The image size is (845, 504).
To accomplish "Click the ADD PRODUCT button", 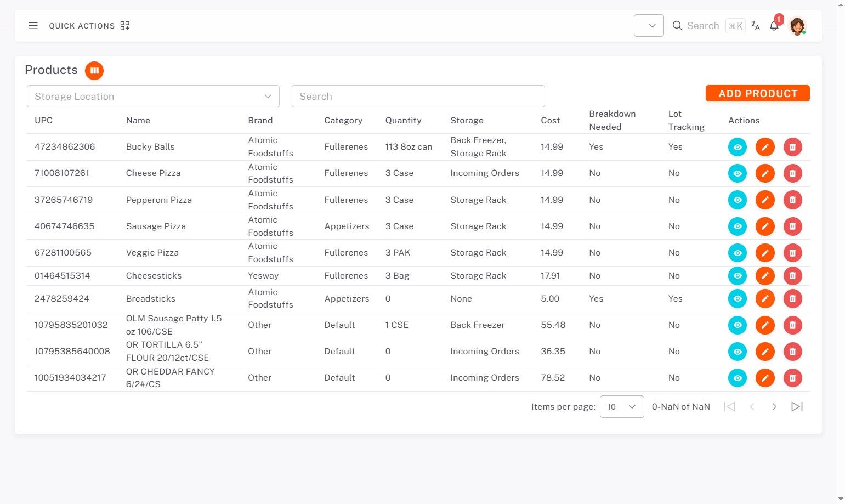I will tap(758, 94).
